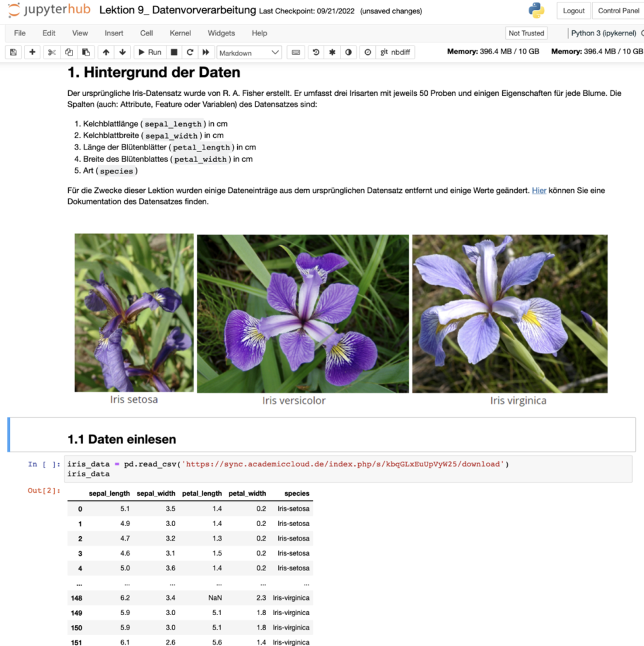This screenshot has width=644, height=646.
Task: Click the 'In [ ]:' cell prompt
Action: pos(44,464)
